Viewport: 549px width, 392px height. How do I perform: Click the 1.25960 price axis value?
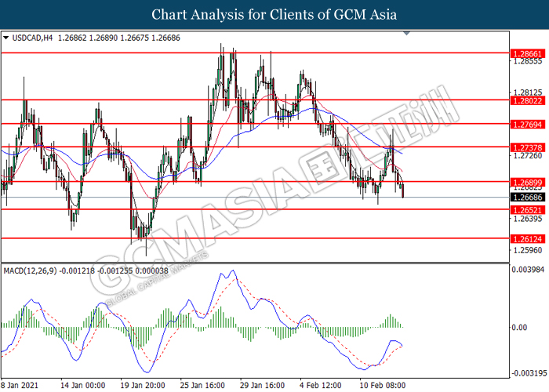tap(528, 250)
